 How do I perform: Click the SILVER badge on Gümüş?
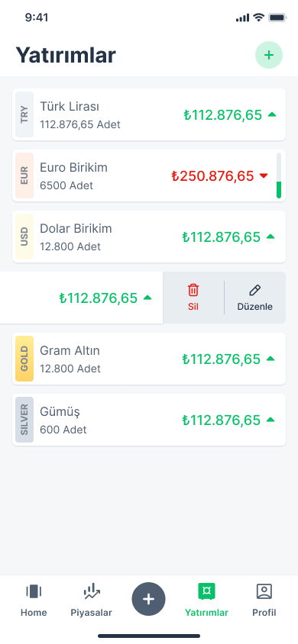[x=24, y=420]
